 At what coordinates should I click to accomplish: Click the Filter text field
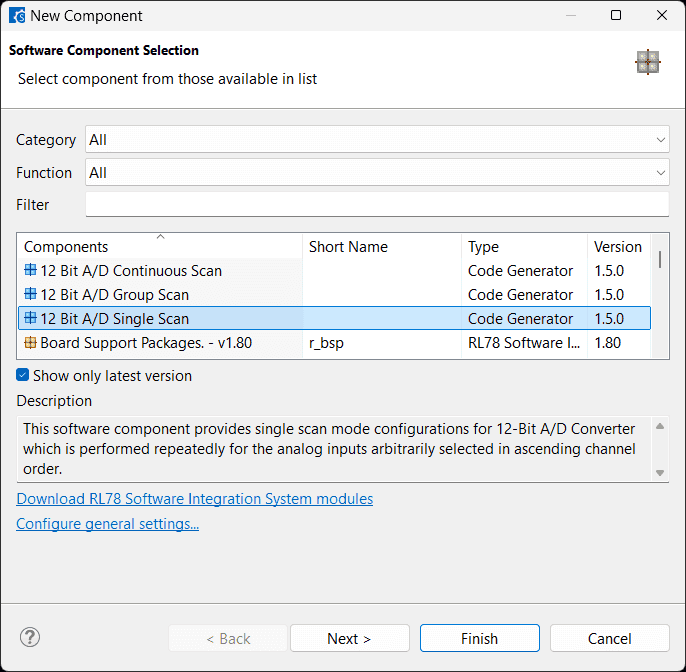coord(377,205)
